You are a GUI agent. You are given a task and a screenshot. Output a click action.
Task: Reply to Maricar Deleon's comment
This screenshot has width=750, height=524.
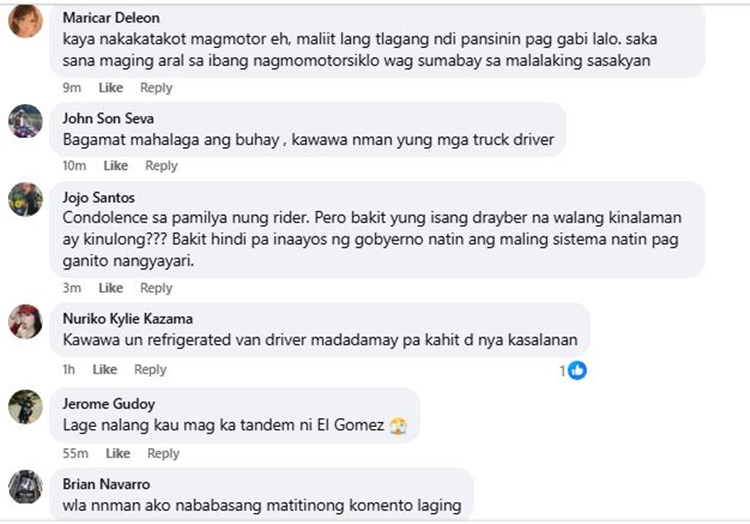pyautogui.click(x=156, y=87)
